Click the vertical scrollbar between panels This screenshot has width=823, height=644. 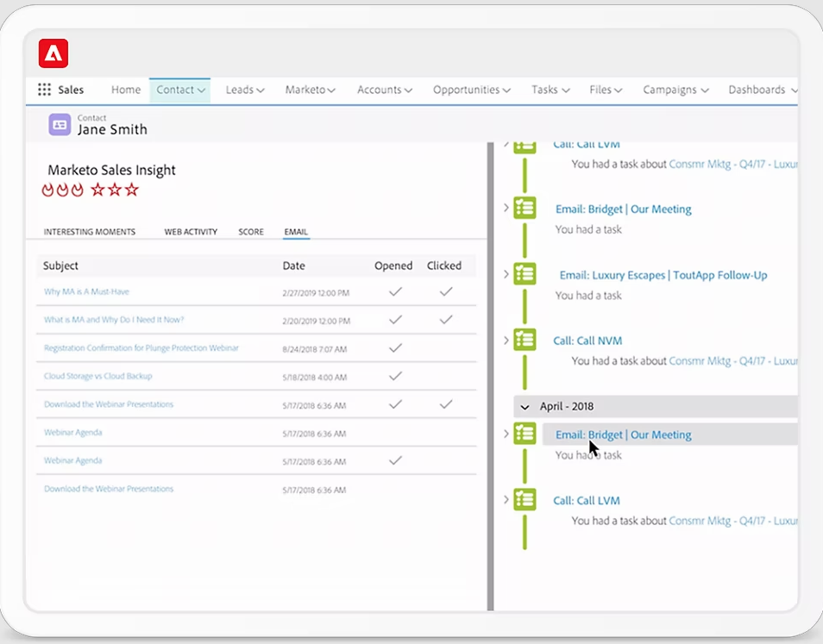tap(491, 376)
